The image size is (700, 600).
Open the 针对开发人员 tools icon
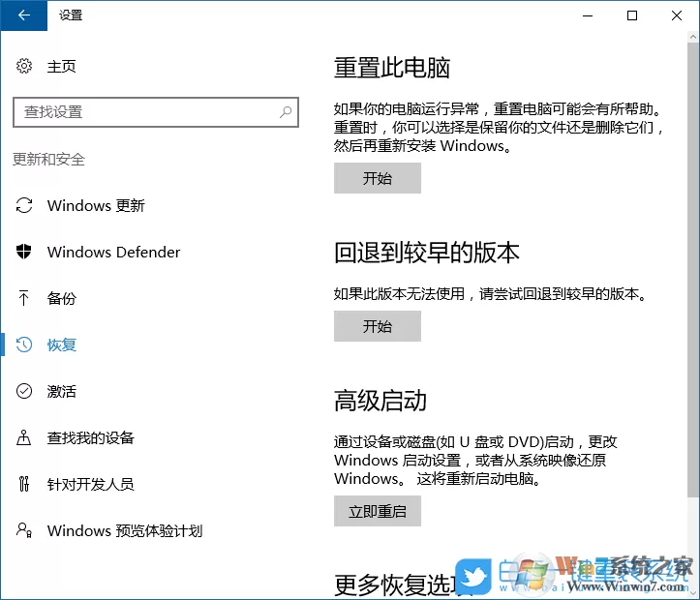(x=24, y=484)
